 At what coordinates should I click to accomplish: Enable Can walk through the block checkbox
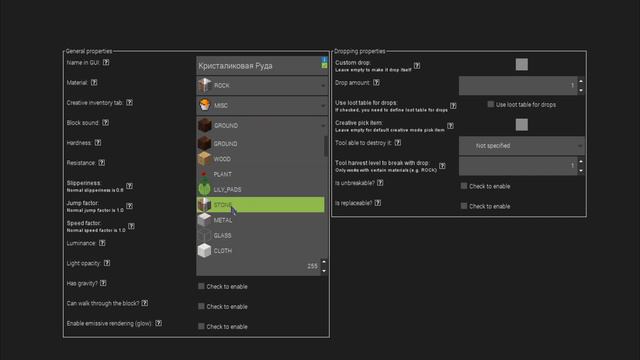[x=201, y=306]
